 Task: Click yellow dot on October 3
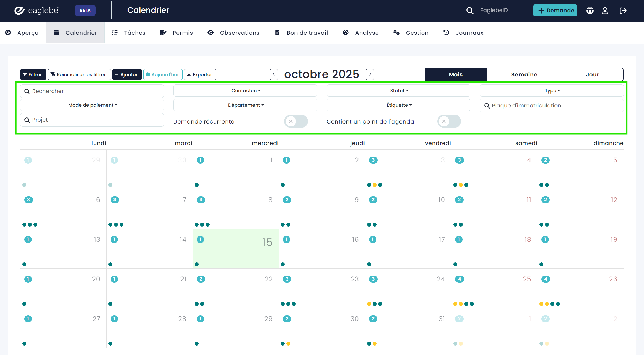pyautogui.click(x=375, y=185)
